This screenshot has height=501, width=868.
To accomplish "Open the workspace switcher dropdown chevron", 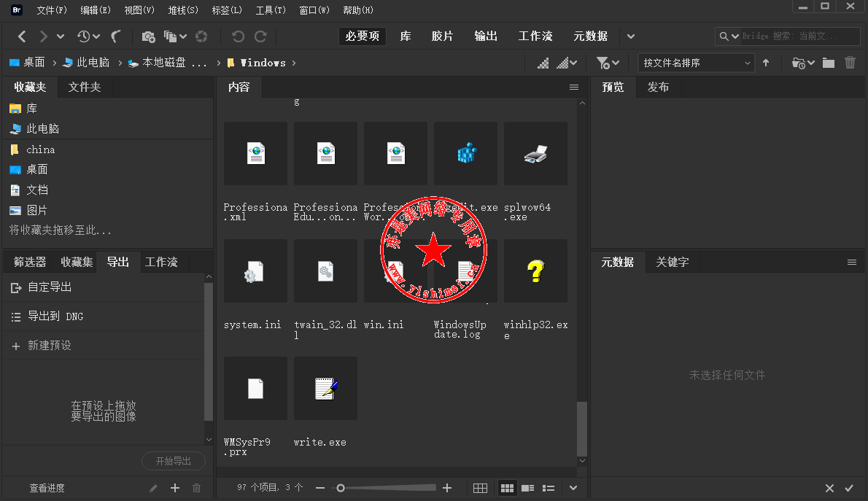I will (630, 36).
